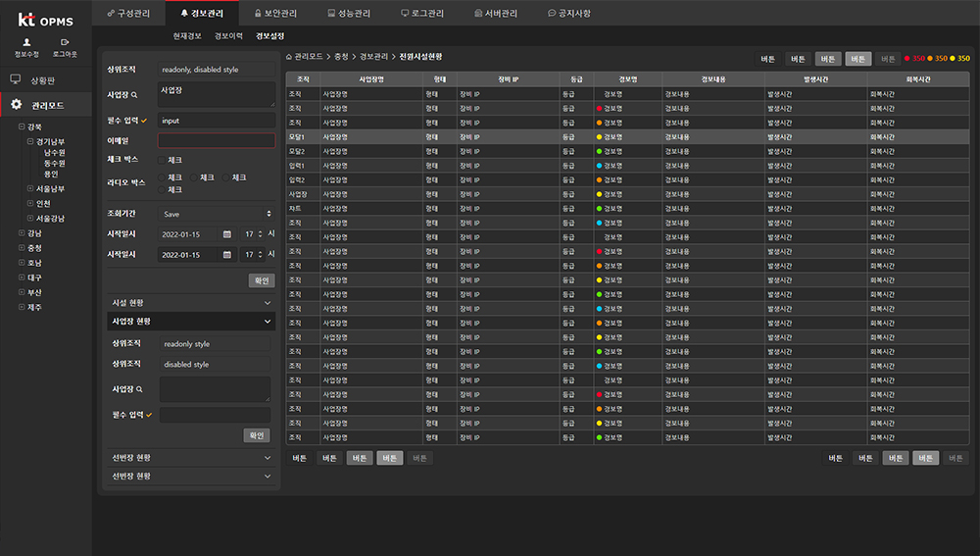Click the link icon on 구성관리 tab
The width and height of the screenshot is (980, 556).
point(112,13)
